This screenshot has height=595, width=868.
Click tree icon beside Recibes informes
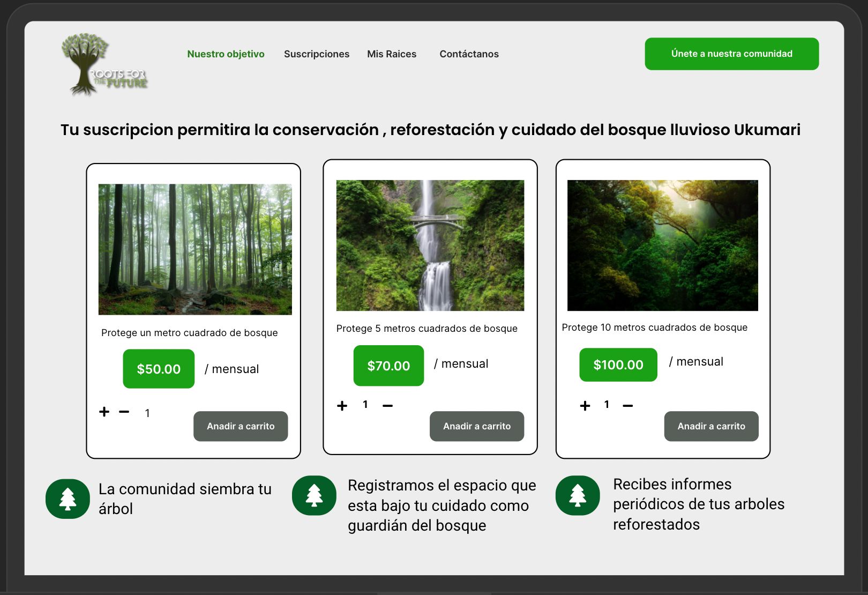pos(578,495)
